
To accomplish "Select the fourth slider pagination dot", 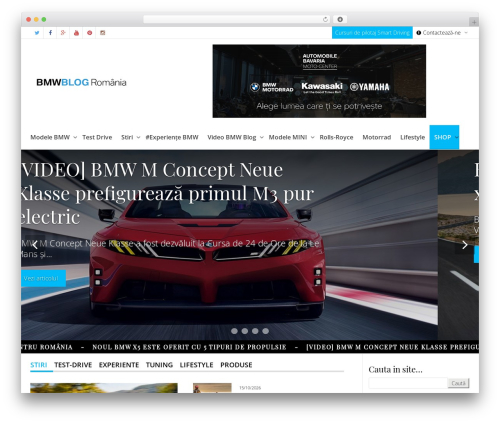I will coord(265,331).
